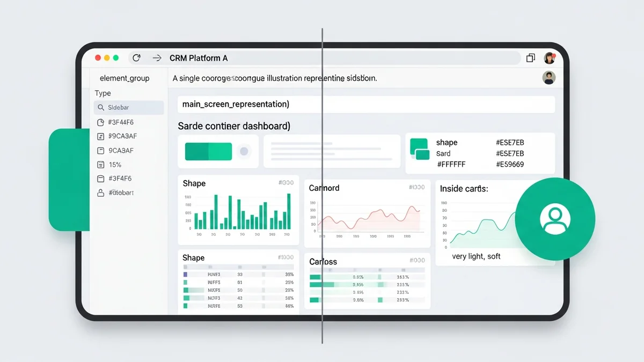The width and height of the screenshot is (644, 362).
Task: Click the CRM Platform A address bar
Action: click(322, 58)
